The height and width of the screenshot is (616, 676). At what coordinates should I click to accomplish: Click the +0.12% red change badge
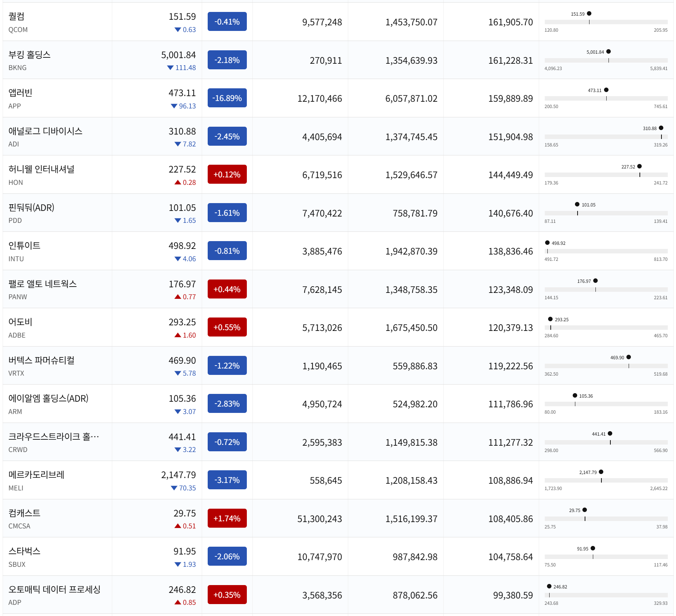coord(227,174)
